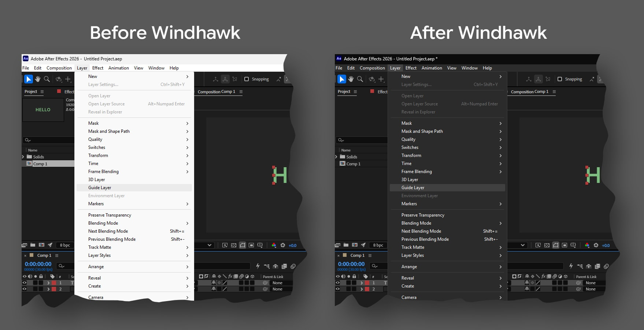Open Composition menu in After Windhawk window
Screen dimensions: 644x330
[372, 68]
